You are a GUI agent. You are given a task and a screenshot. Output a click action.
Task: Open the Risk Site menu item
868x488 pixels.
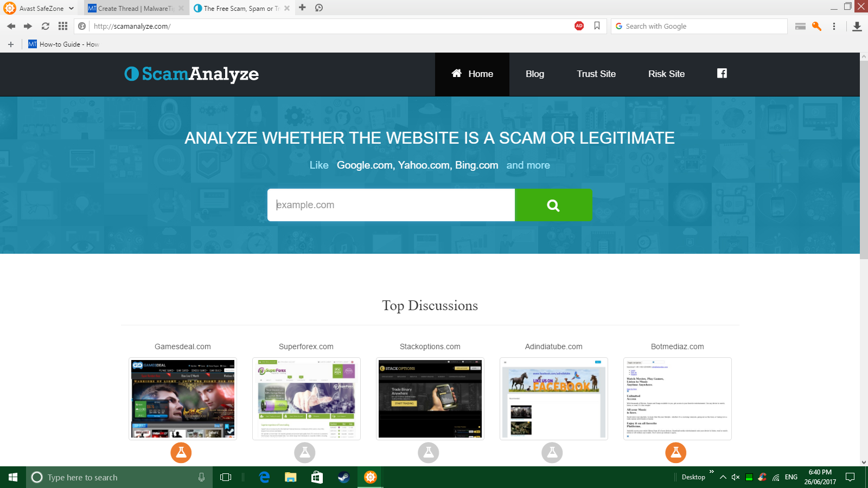click(666, 74)
